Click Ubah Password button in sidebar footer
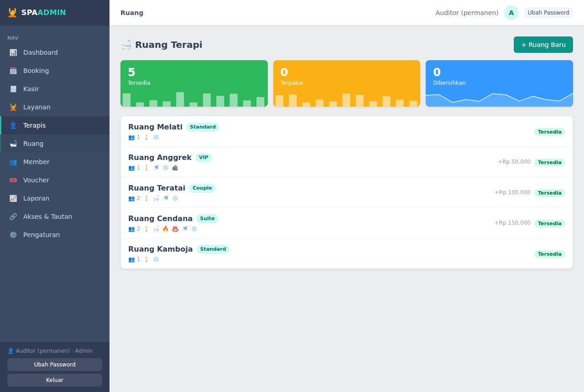584x392 pixels. tap(55, 365)
